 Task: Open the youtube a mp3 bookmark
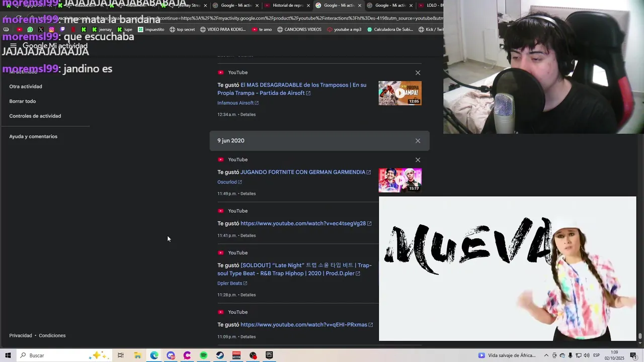(x=344, y=29)
